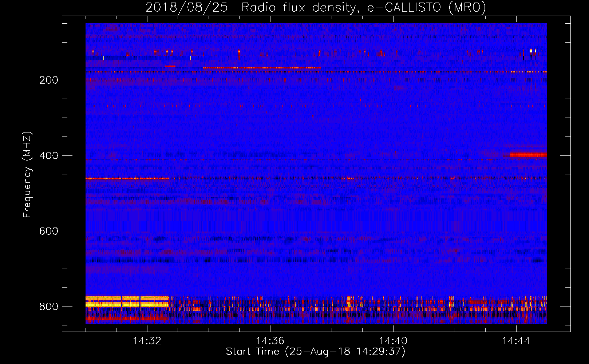This screenshot has height=364, width=589.
Task: Click the 800 frequency tick label
Action: click(x=49, y=307)
